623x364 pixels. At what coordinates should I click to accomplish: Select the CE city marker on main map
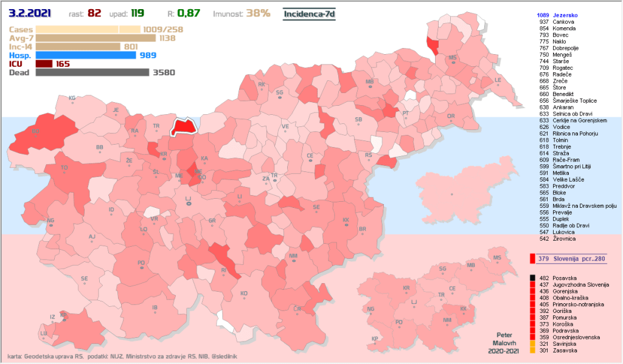[310, 160]
